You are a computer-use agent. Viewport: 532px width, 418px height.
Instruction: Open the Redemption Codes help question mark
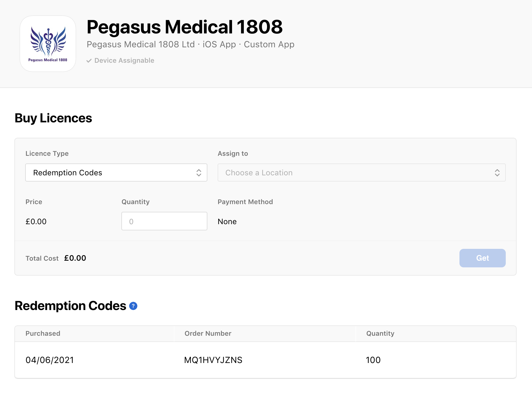coord(133,306)
